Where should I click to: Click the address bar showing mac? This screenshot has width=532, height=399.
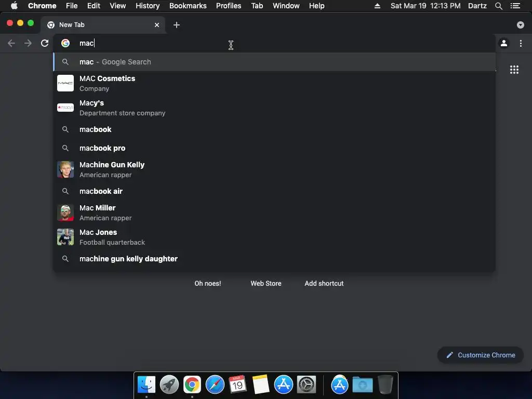click(274, 43)
